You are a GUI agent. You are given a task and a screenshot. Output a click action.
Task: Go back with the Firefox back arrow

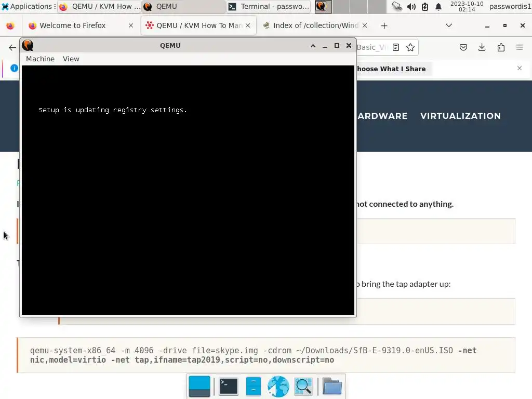[12, 47]
